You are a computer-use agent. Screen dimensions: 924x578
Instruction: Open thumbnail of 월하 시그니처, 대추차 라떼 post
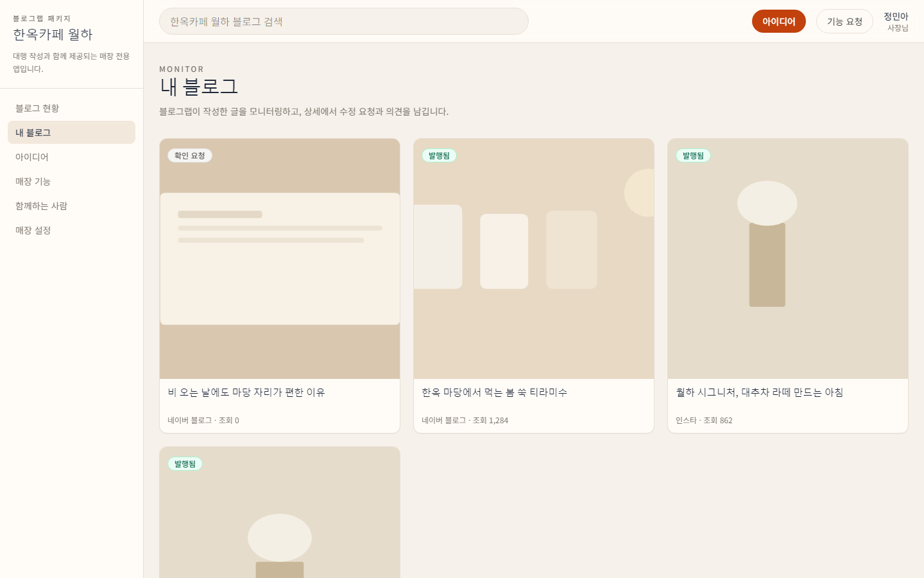pos(788,259)
